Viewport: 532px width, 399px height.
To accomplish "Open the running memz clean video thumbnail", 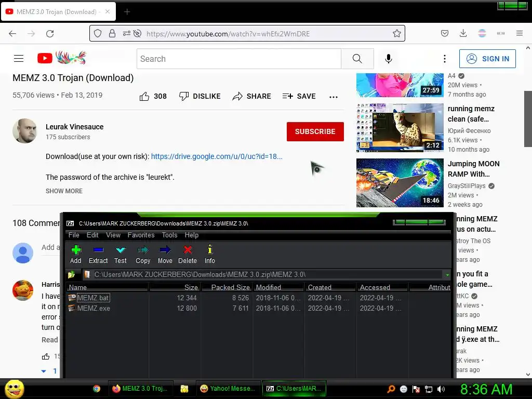I will (x=400, y=128).
